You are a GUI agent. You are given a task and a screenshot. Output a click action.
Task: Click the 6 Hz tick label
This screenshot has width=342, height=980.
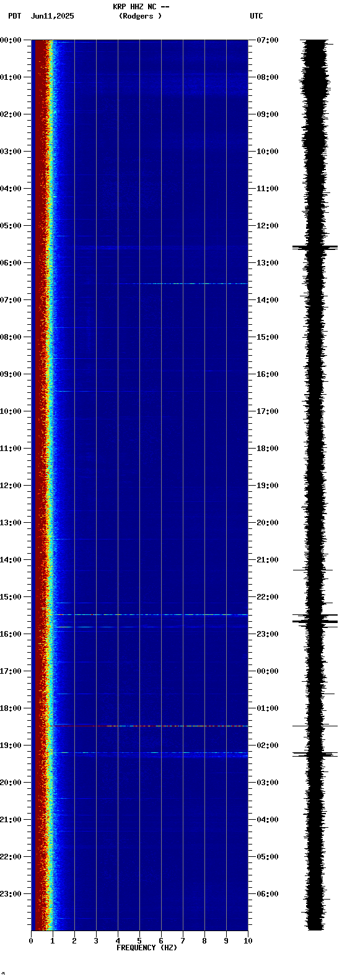tap(161, 941)
